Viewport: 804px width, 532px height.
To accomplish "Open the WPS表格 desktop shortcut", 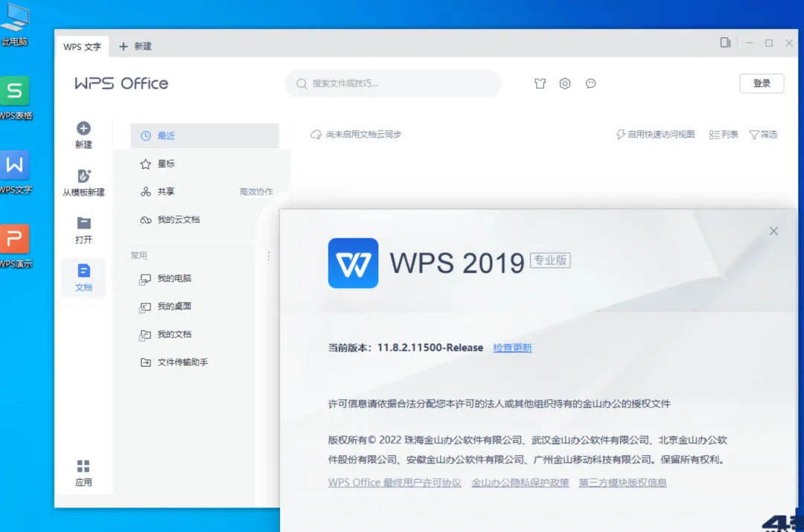I will (15, 98).
